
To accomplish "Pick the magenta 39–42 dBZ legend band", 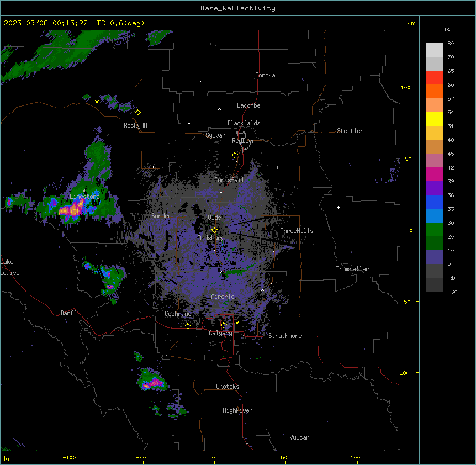I will tap(434, 175).
